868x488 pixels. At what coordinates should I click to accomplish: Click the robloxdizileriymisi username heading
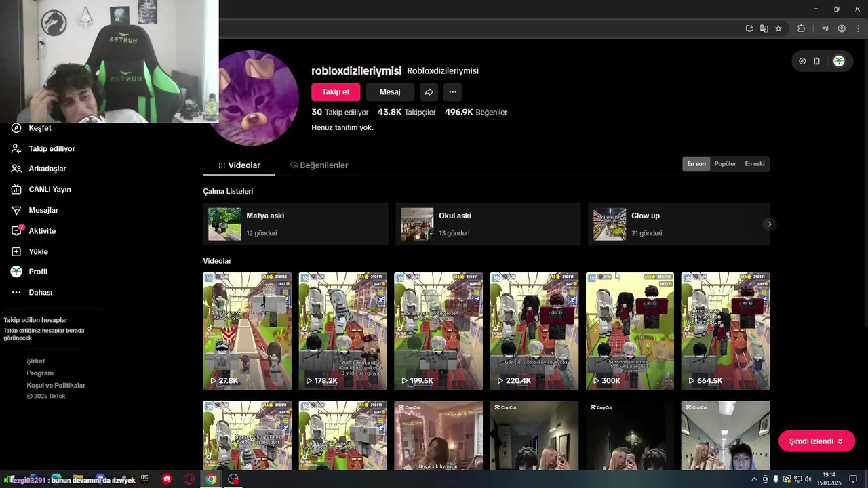point(357,70)
